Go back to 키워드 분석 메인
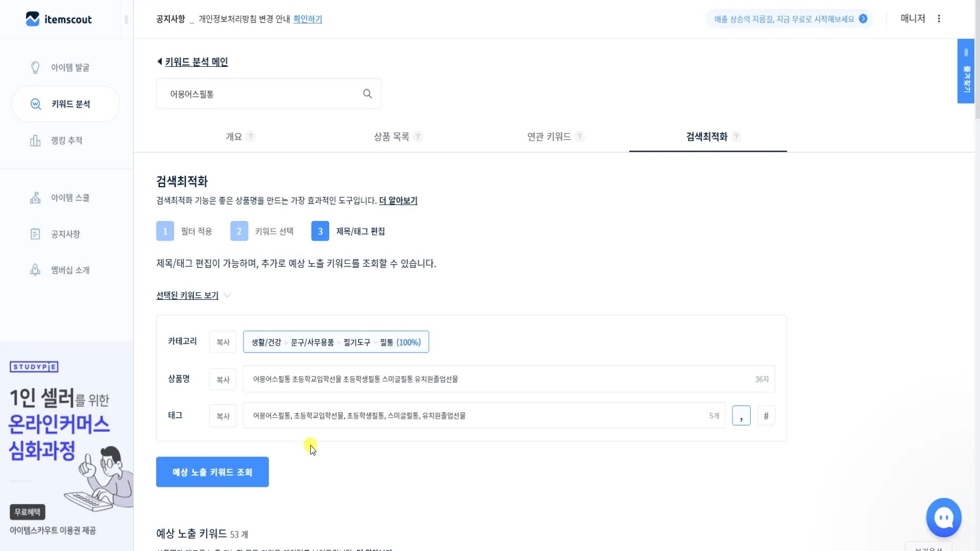The image size is (980, 551). point(196,62)
